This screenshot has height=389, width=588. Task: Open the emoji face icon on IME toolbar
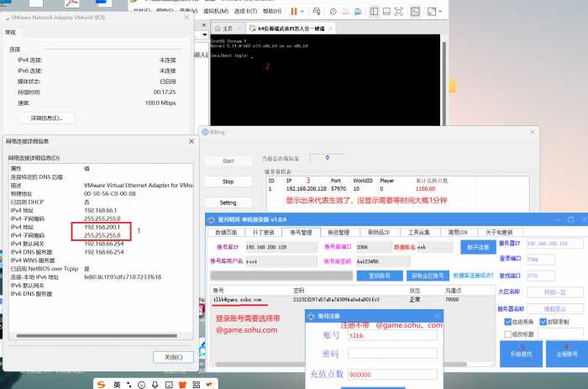pos(141,385)
